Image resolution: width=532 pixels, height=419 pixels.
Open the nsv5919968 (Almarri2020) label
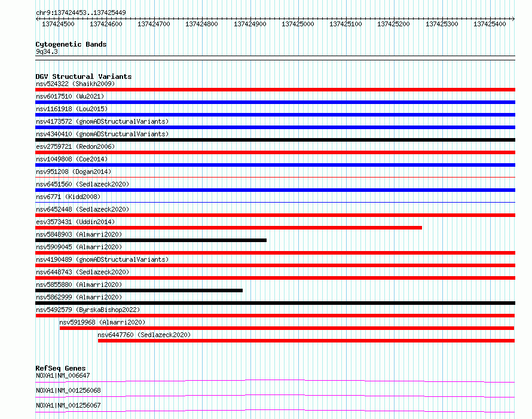(102, 322)
